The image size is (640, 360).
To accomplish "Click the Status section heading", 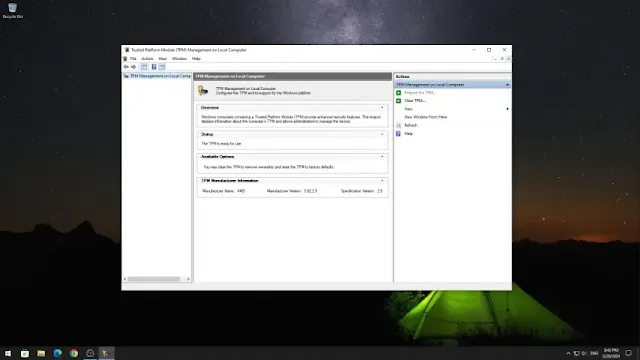I will [x=207, y=134].
